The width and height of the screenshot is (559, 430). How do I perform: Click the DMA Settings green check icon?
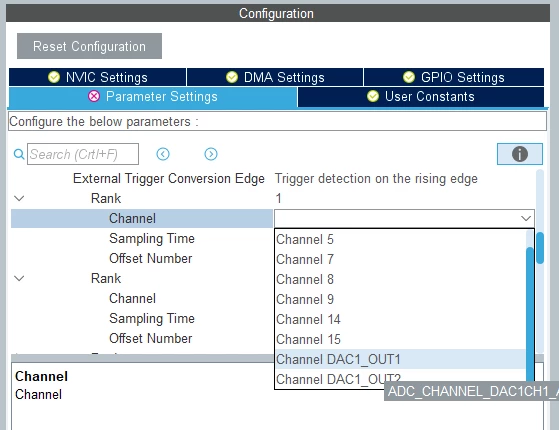[x=232, y=77]
